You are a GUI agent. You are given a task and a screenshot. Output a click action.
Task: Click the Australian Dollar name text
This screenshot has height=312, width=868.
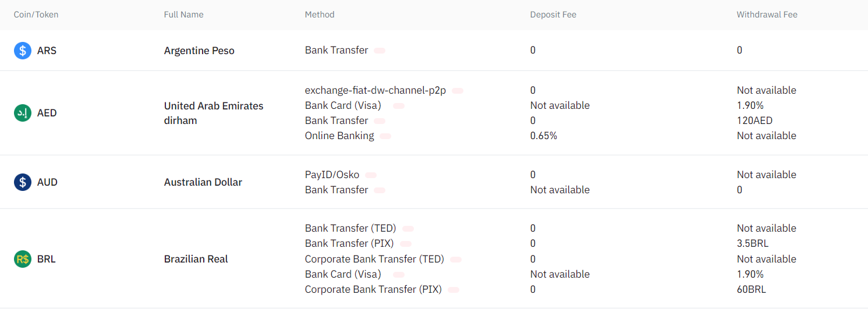203,182
